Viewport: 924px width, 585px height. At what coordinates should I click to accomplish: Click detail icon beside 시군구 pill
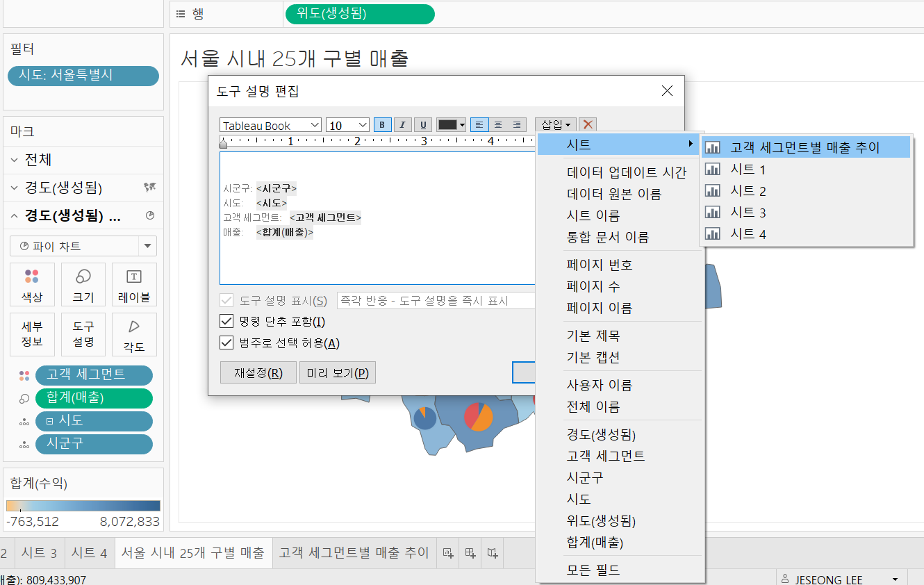pos(24,445)
